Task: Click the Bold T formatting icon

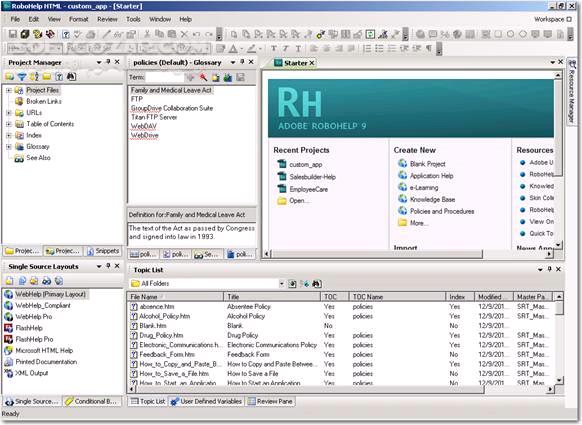Action: [x=274, y=48]
